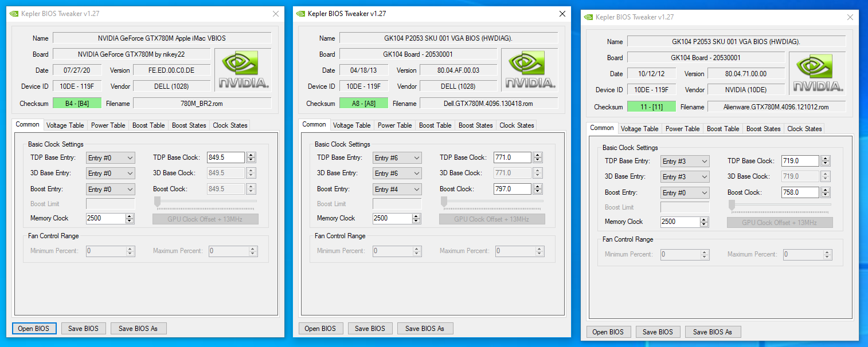Switch to Power Table tab in 780M_BR2.rom window
The image size is (868, 347).
(108, 125)
